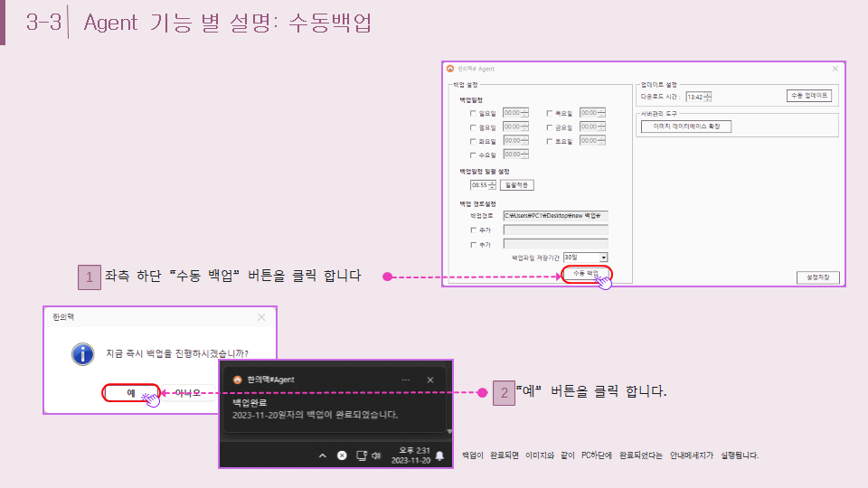Click the 아니오 button in the dialog

pos(187,393)
